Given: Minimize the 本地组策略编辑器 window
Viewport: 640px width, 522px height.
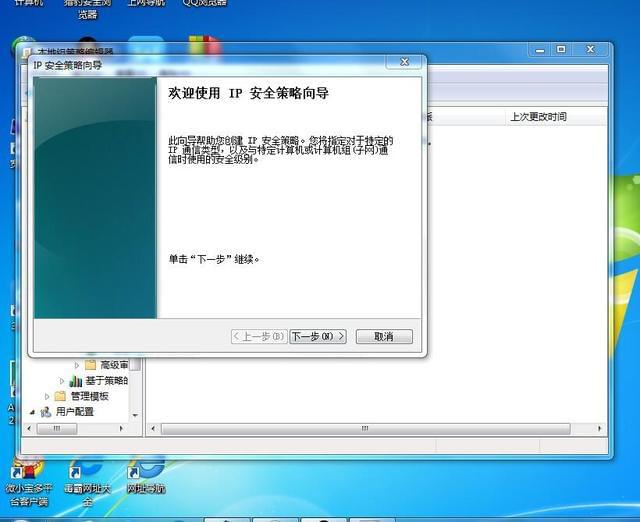Looking at the screenshot, I should [x=540, y=50].
